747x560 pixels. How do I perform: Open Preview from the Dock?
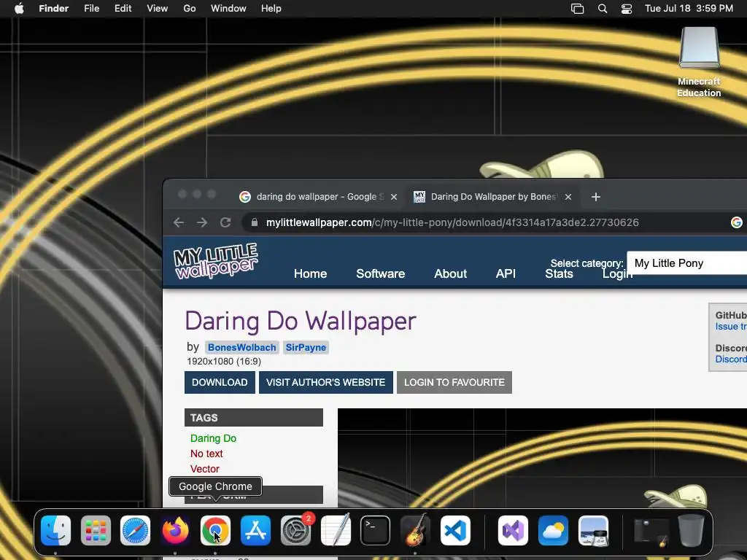click(593, 531)
